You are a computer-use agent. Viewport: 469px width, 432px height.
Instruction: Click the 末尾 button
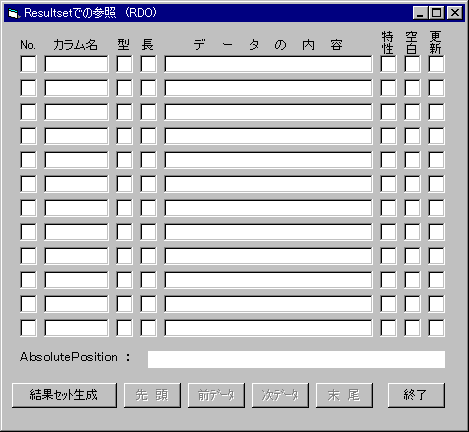point(344,395)
